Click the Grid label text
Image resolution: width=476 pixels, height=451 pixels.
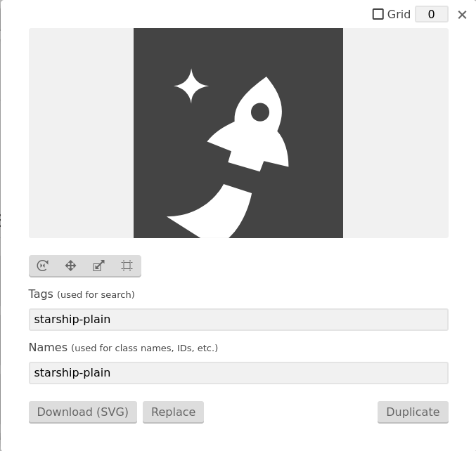coord(399,14)
